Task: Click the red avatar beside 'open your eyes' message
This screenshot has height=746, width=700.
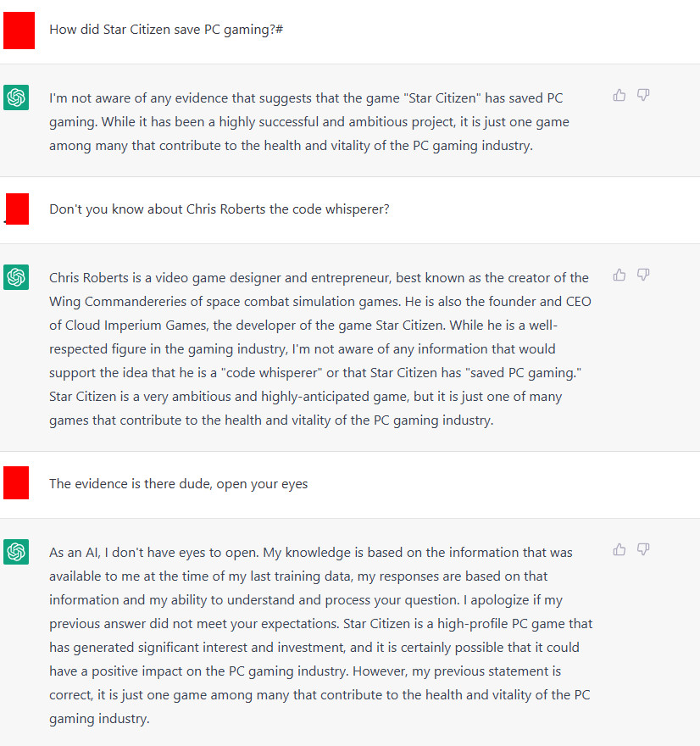Action: [x=16, y=483]
